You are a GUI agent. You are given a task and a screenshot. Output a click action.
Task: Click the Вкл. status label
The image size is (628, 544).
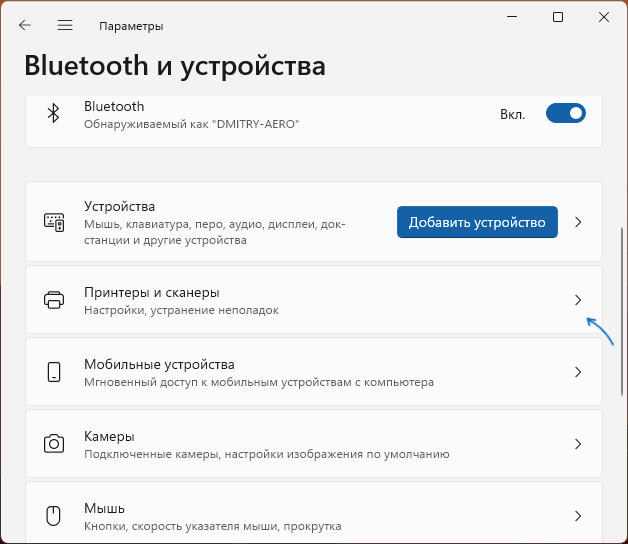click(x=512, y=115)
